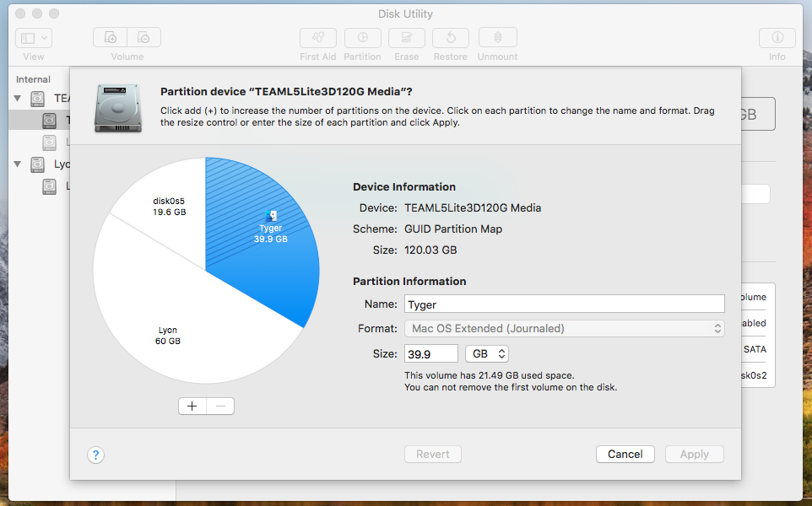
Task: Open the Format dropdown Mac OS Extended
Action: click(564, 329)
